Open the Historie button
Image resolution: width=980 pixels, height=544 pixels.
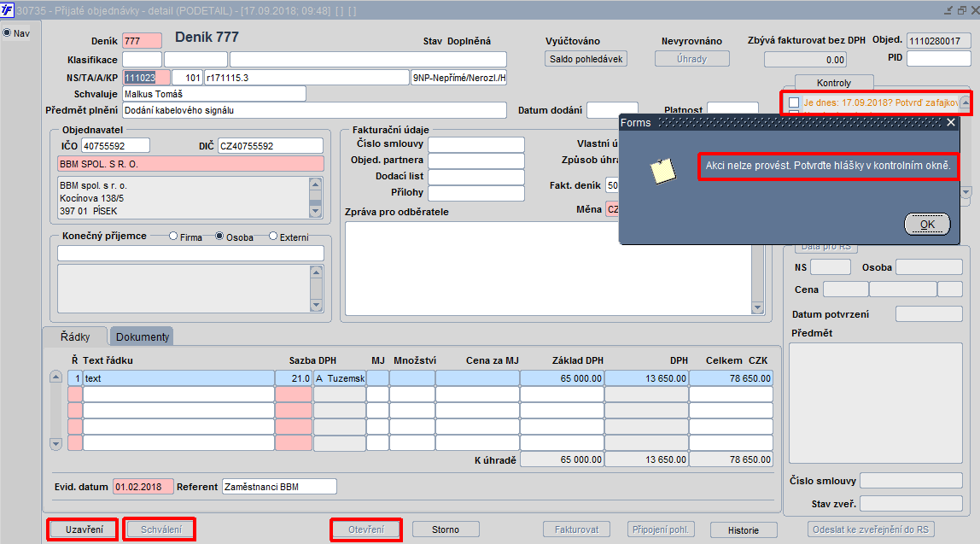click(744, 530)
